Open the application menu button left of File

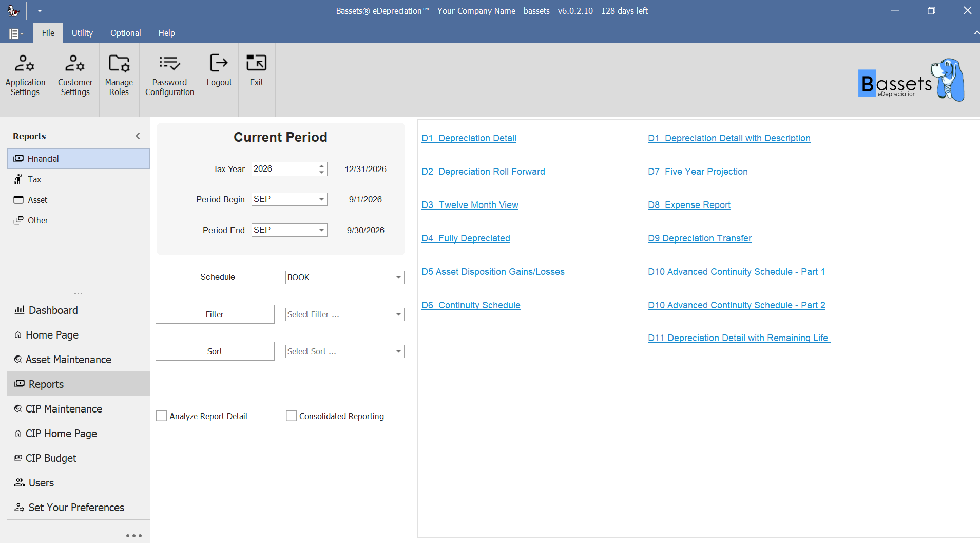click(x=16, y=33)
